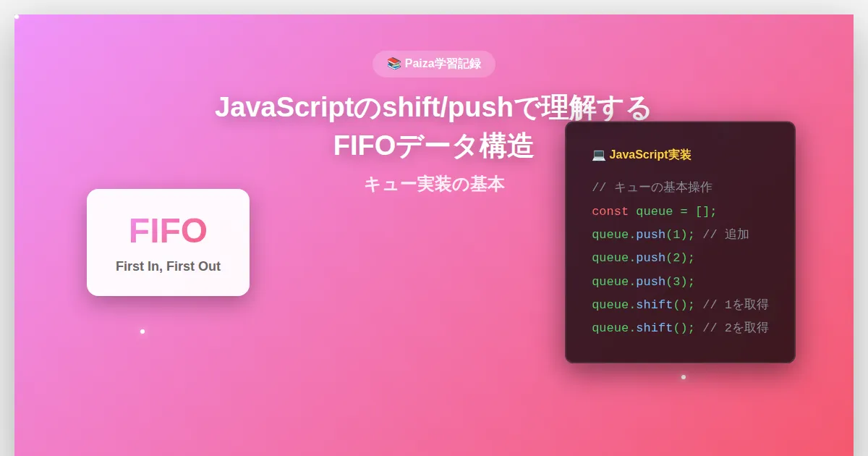Viewport: 868px width, 456px height.
Task: Click the queue.shift() line with 2を取得
Action: (x=680, y=328)
